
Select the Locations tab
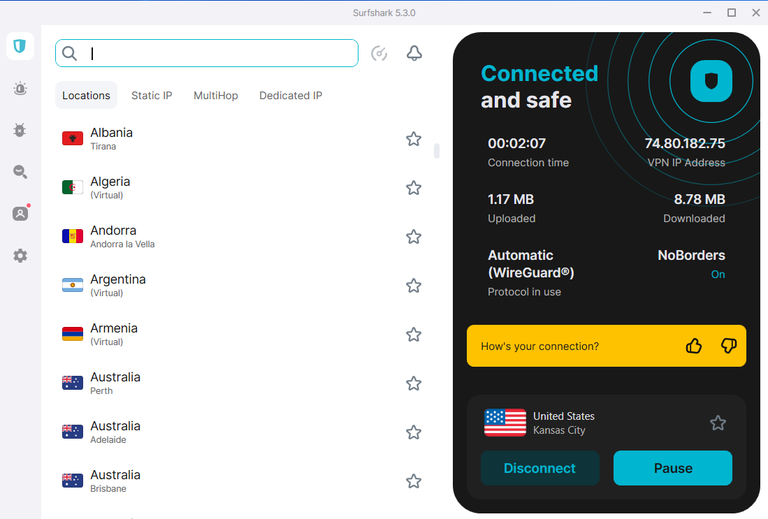[x=86, y=95]
